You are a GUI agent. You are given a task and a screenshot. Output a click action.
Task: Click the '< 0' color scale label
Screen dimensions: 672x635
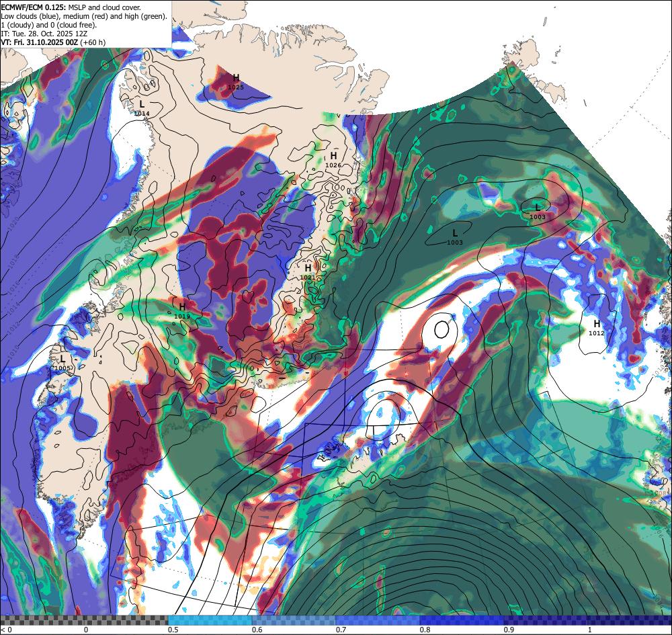tap(6, 630)
